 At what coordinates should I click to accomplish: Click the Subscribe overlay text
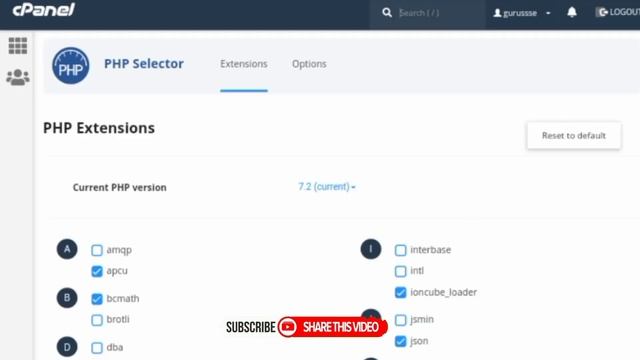coord(251,327)
